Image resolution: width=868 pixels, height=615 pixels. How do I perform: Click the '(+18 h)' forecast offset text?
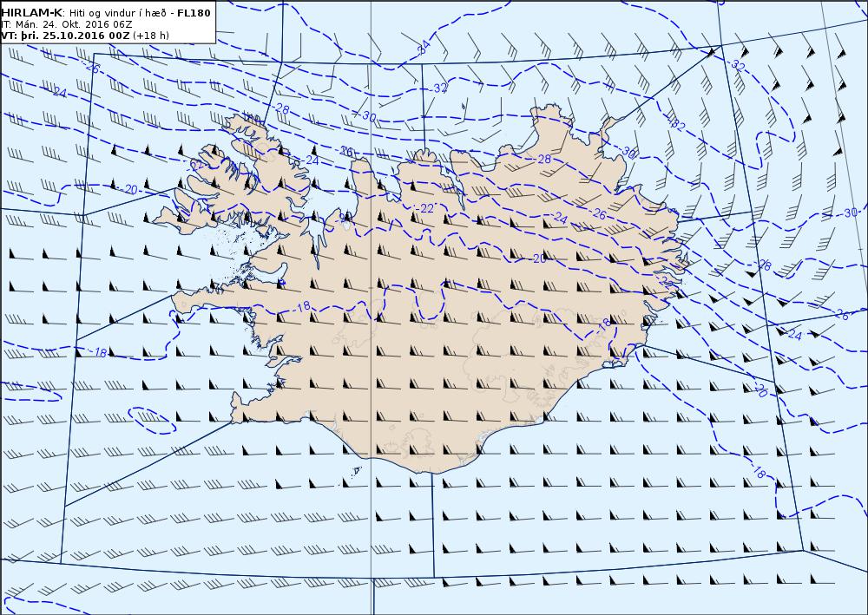(x=151, y=36)
